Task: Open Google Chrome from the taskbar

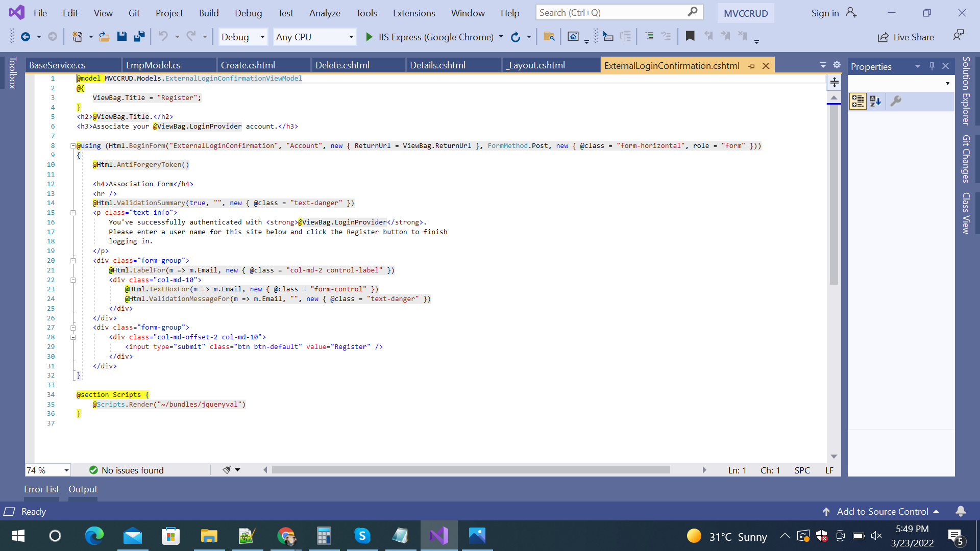Action: (286, 536)
